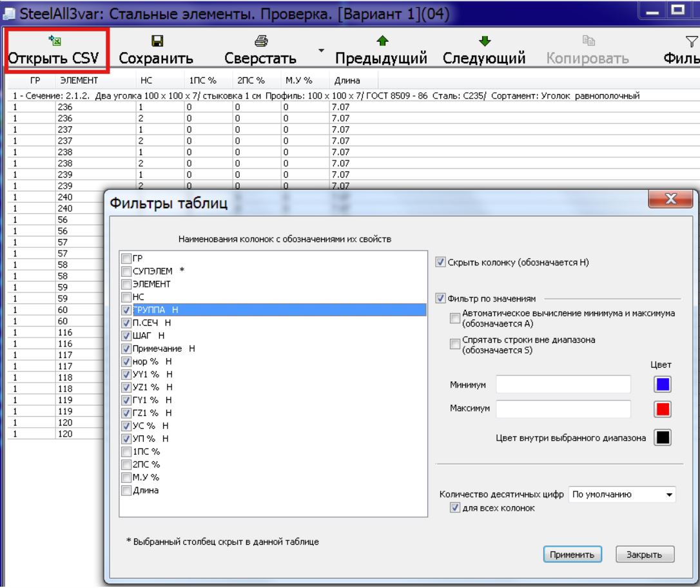Open Количество десятичных цифр dropdown
The image size is (700, 588).
pos(623,495)
